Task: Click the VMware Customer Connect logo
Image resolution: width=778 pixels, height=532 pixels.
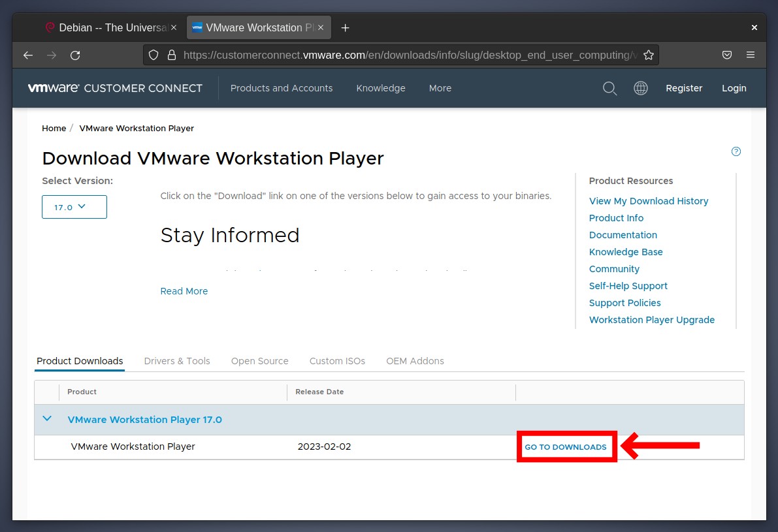Action: 115,88
